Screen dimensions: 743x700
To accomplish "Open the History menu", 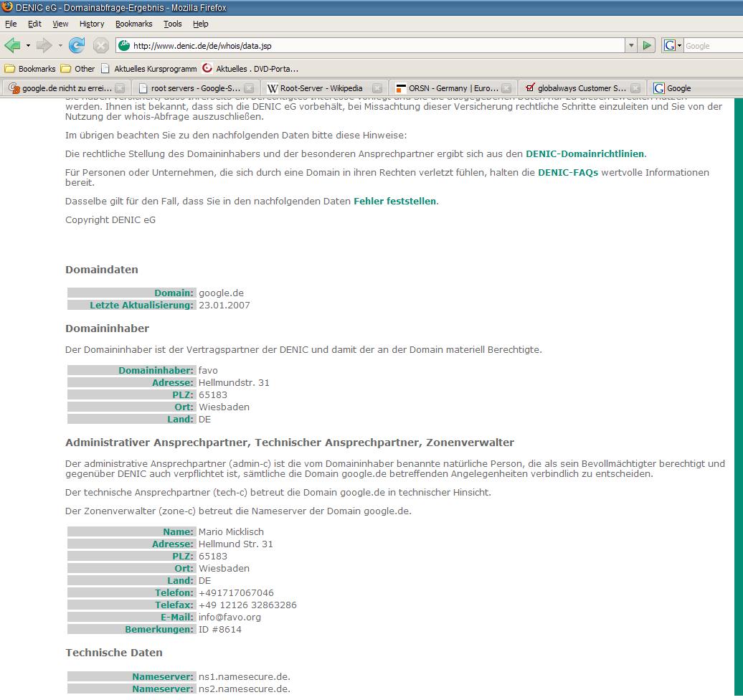I will (x=92, y=24).
